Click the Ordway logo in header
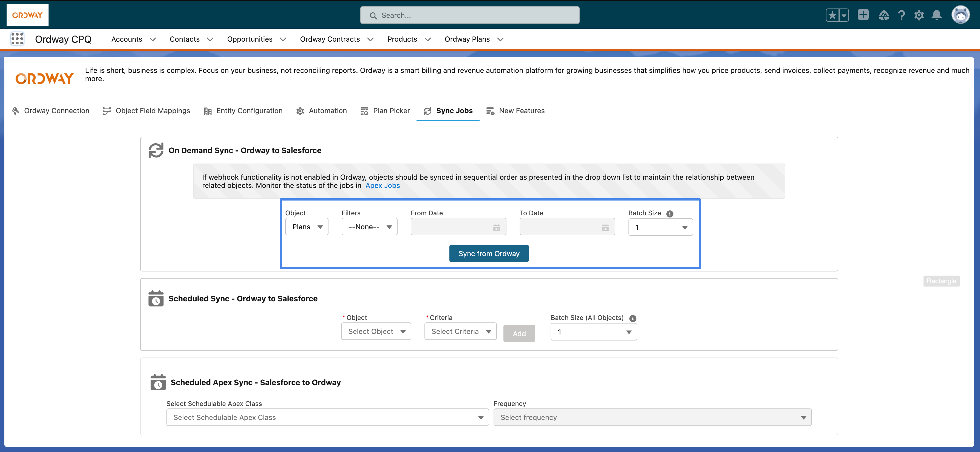 coord(27,15)
